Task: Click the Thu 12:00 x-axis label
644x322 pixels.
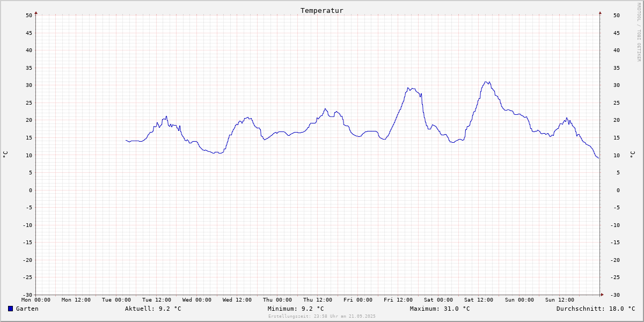Action: (318, 300)
